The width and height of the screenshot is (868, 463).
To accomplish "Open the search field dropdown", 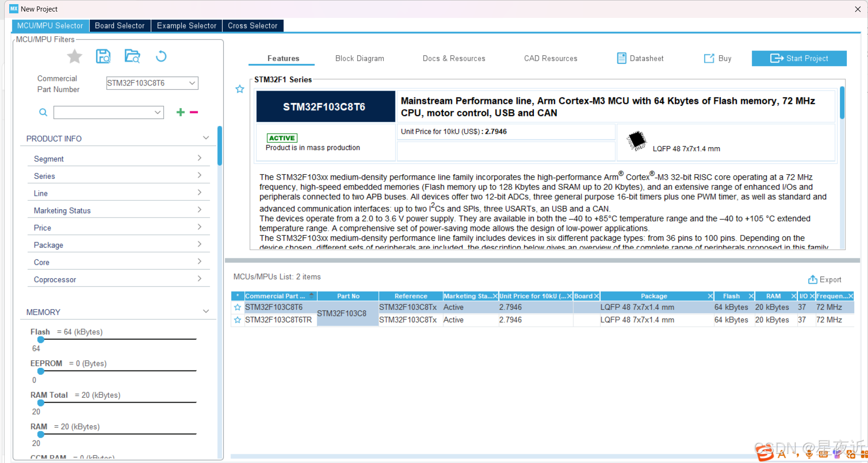I will (157, 112).
